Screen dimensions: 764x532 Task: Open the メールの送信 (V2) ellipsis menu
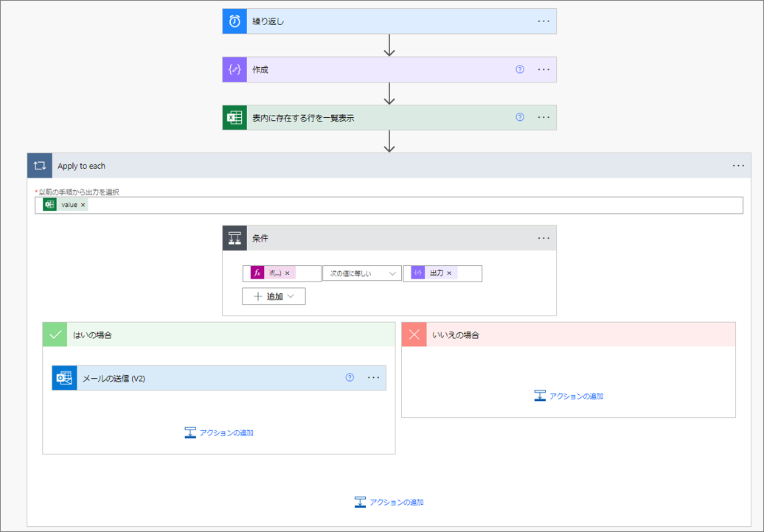point(374,378)
